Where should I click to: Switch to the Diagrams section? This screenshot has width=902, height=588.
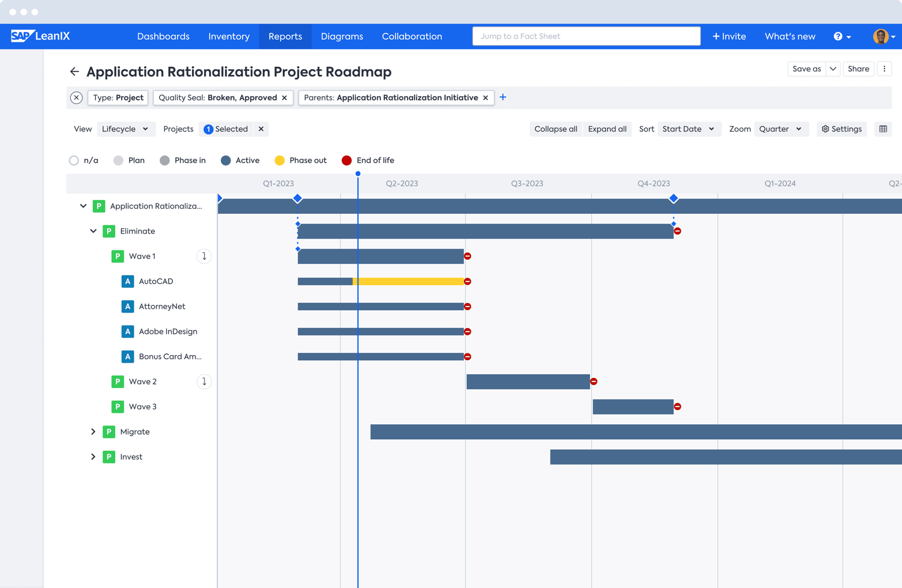tap(342, 36)
